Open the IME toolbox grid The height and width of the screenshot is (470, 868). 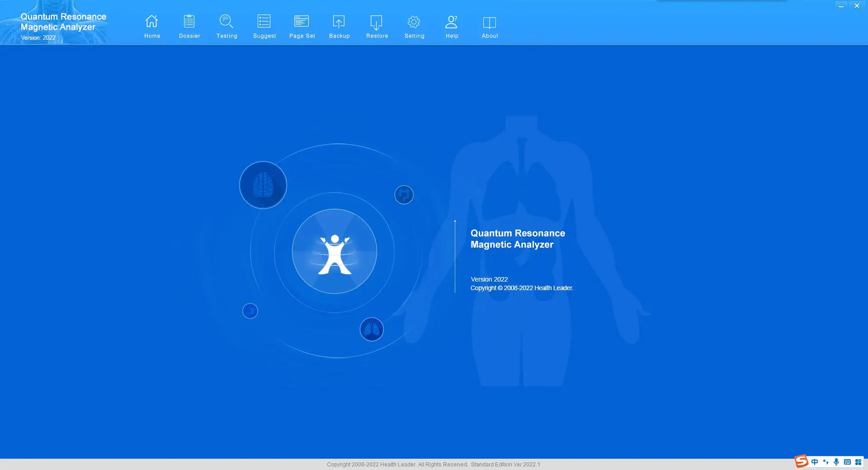tap(858, 462)
